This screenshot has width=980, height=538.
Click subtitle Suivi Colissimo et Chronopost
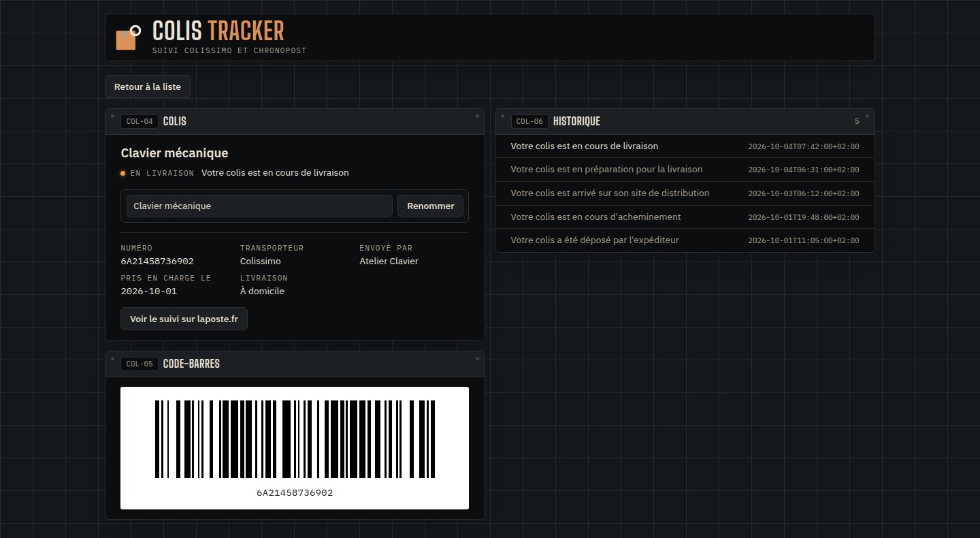(x=229, y=51)
